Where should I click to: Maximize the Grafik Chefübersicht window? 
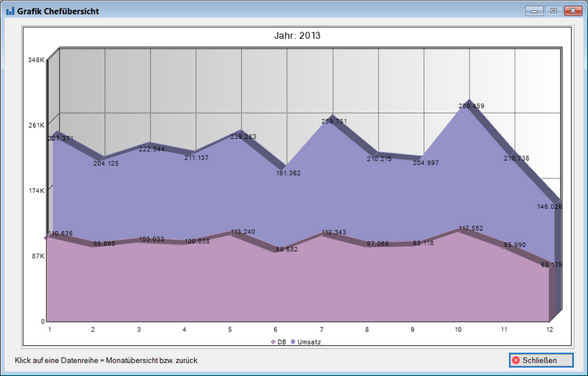553,11
